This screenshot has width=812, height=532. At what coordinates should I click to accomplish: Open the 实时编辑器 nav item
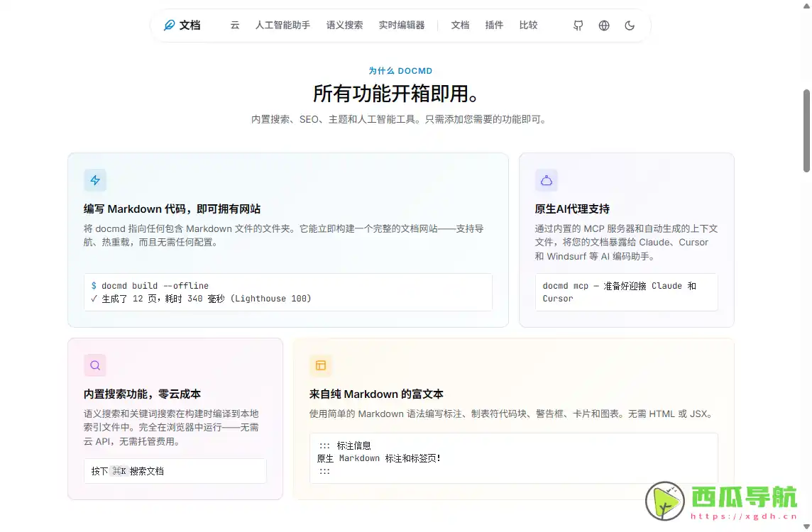point(401,25)
